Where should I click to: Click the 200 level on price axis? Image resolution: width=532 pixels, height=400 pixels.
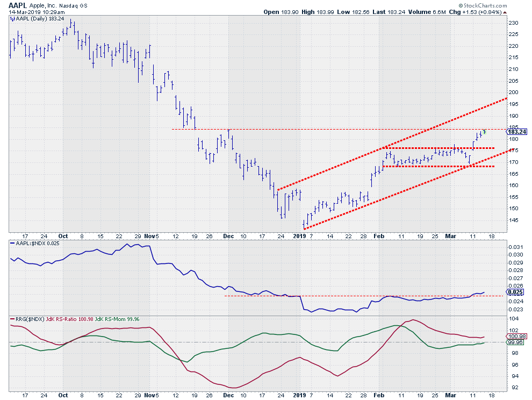(514, 92)
